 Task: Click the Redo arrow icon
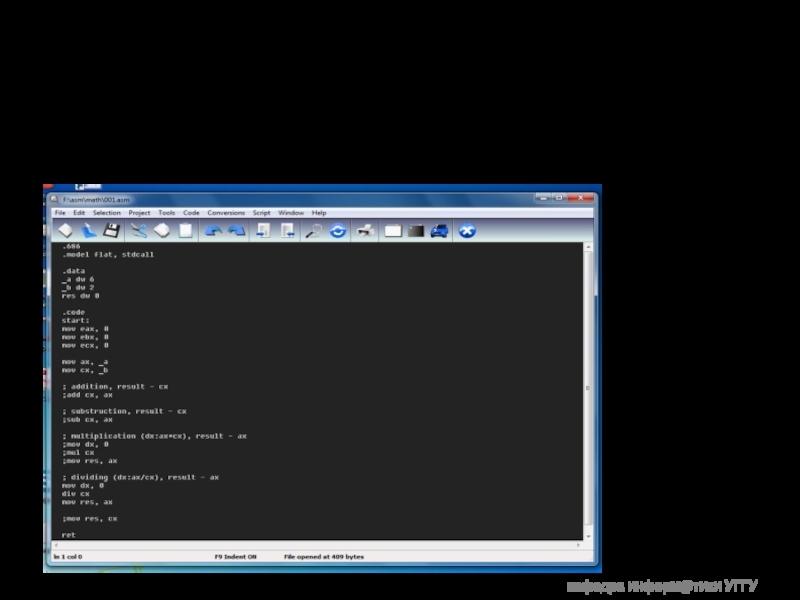(x=237, y=231)
